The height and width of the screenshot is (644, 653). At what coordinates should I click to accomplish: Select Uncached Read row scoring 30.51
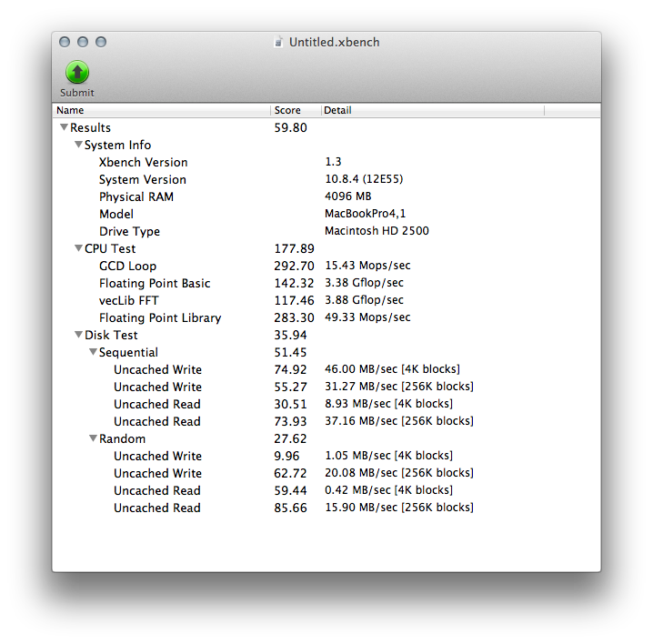(x=326, y=404)
